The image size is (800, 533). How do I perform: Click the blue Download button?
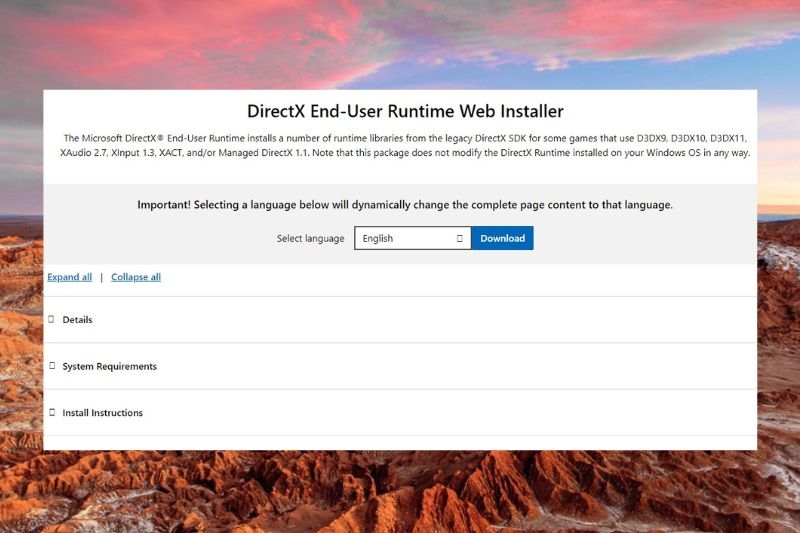502,238
